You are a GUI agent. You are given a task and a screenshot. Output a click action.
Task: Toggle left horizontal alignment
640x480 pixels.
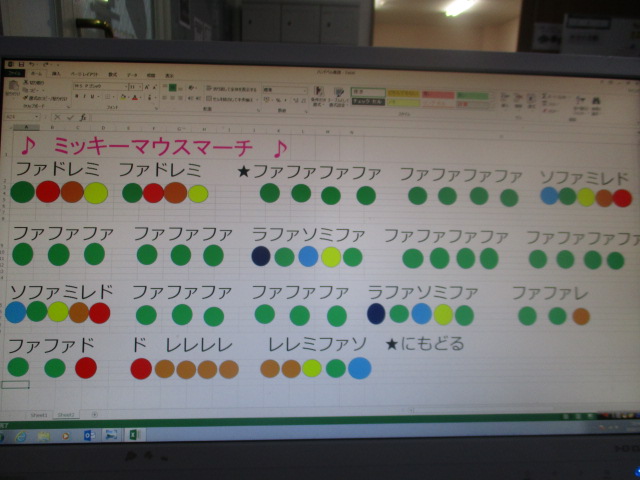[x=164, y=98]
